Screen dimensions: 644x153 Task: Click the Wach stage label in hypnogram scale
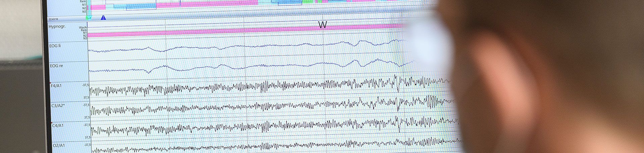click(83, 28)
